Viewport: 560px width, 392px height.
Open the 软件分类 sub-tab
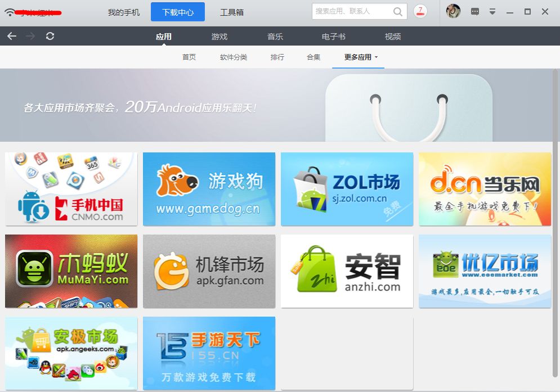coord(234,57)
